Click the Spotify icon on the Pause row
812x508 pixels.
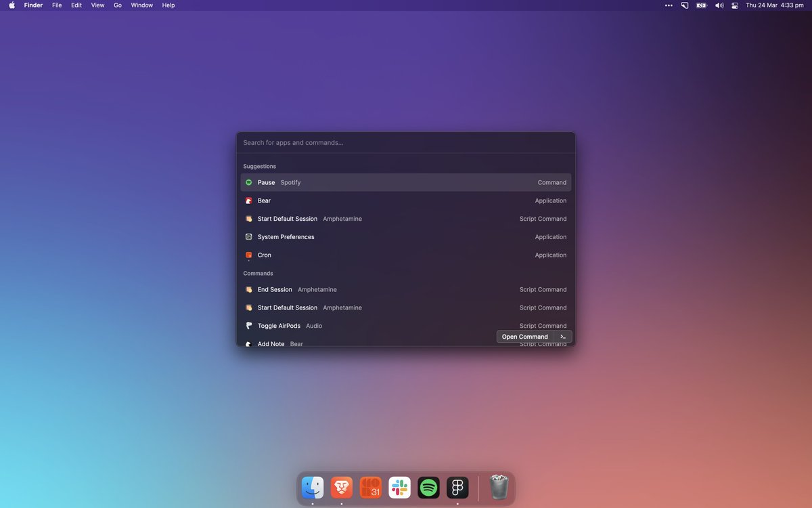pos(248,182)
